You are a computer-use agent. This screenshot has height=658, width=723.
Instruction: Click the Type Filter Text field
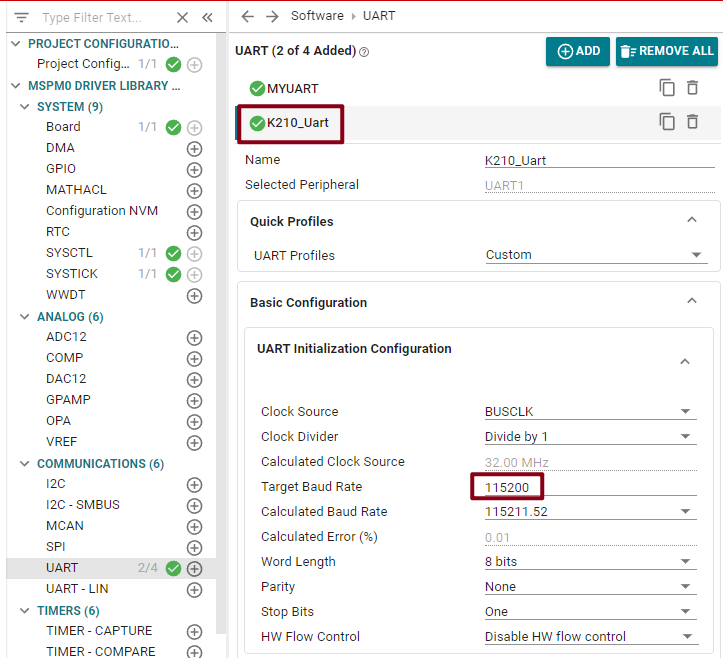pos(92,18)
